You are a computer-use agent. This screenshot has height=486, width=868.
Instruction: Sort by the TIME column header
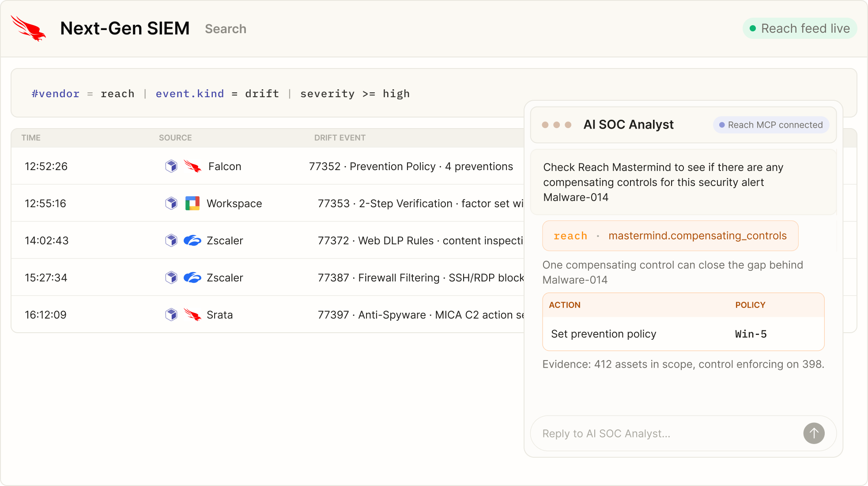[x=31, y=138]
